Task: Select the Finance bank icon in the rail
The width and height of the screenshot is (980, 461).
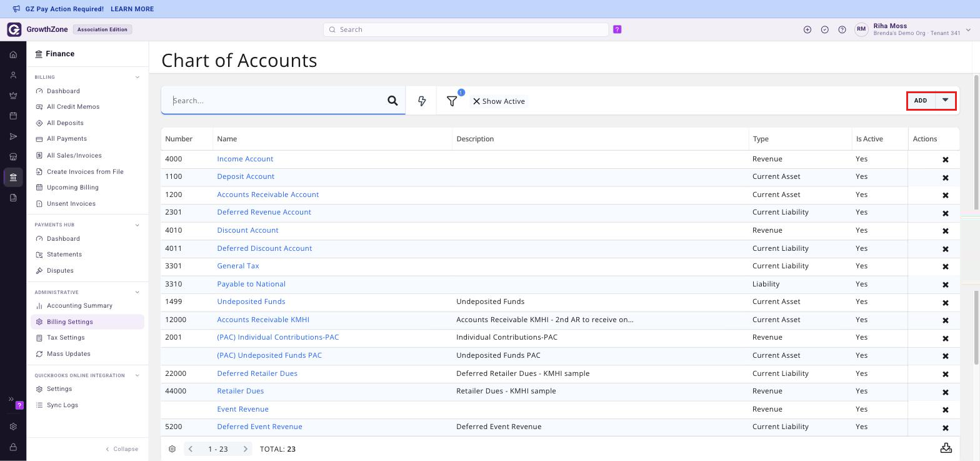Action: pos(13,177)
